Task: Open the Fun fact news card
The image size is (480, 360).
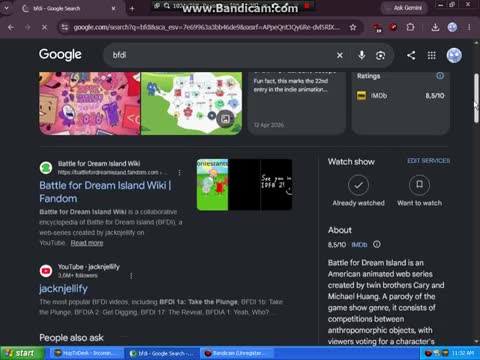Action: coord(297,104)
